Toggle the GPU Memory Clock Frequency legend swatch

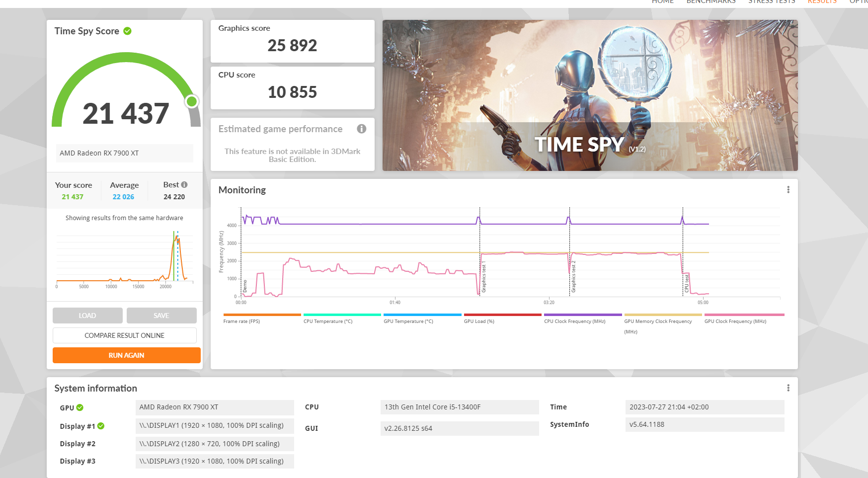pos(663,315)
